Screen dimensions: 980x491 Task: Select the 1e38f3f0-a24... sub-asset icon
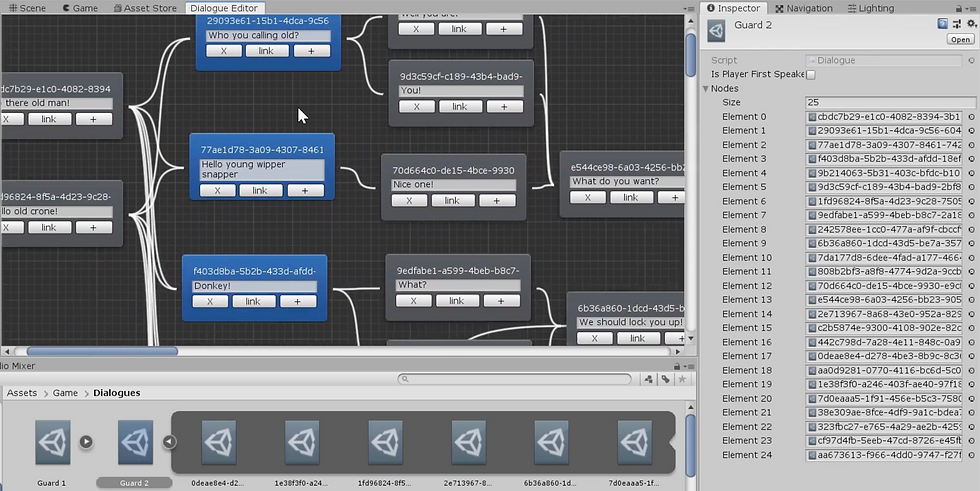coord(302,442)
